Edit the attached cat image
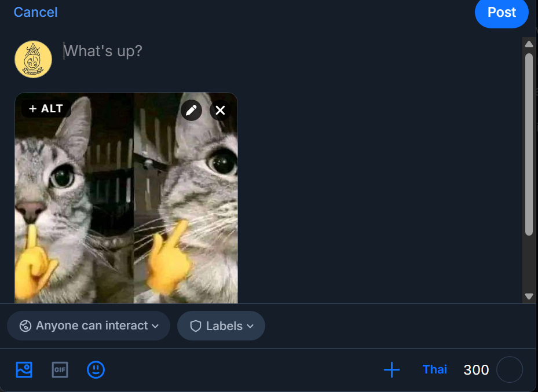This screenshot has width=538, height=392. [192, 110]
